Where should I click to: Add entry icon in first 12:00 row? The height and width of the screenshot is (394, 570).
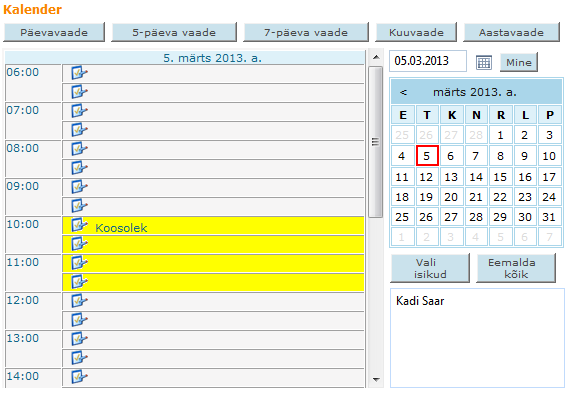pyautogui.click(x=79, y=301)
